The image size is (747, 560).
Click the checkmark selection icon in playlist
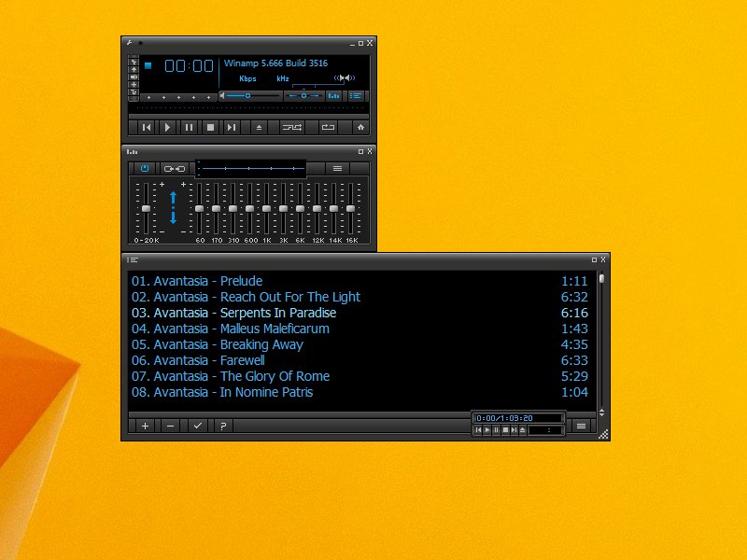[x=199, y=425]
